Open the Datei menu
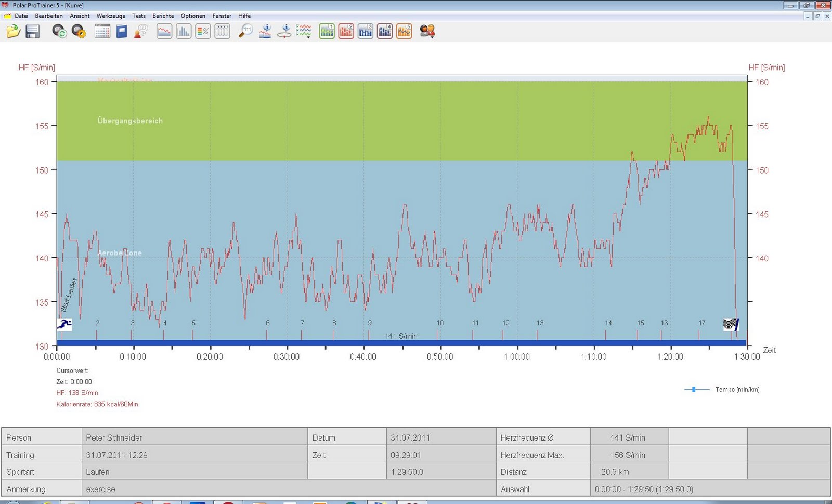The image size is (832, 504). [x=21, y=16]
